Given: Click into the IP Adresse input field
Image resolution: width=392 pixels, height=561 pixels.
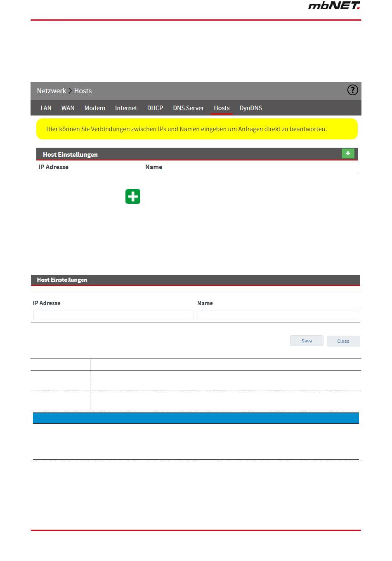Looking at the screenshot, I should [x=113, y=316].
